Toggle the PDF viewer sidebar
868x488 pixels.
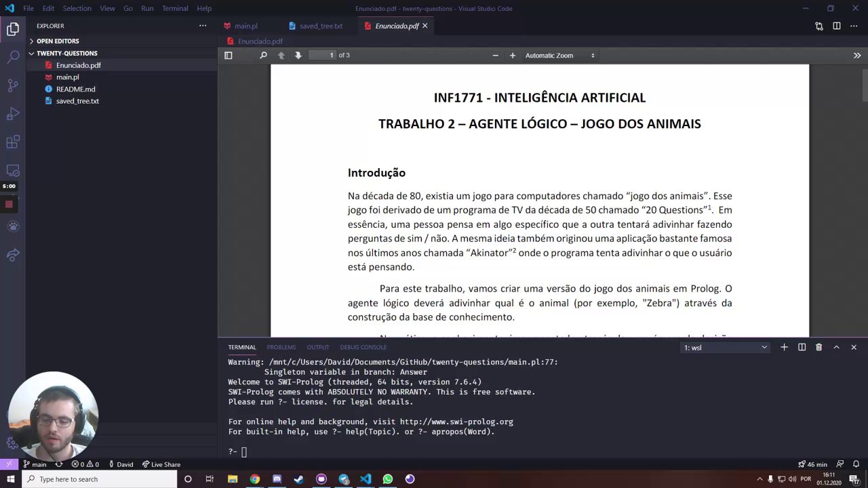(x=229, y=56)
